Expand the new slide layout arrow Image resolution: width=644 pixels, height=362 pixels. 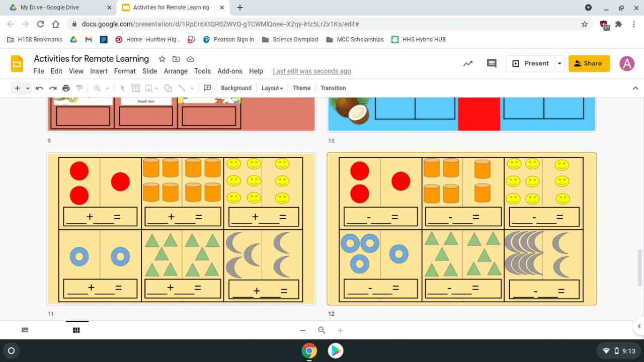pos(28,88)
